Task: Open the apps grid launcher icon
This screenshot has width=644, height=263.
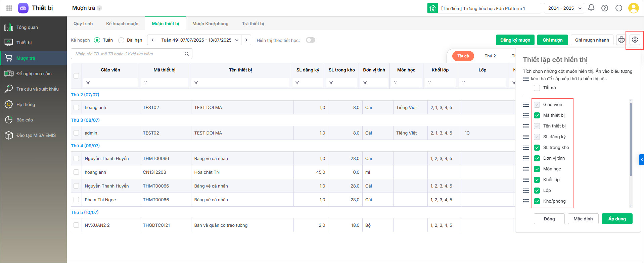Action: tap(9, 8)
